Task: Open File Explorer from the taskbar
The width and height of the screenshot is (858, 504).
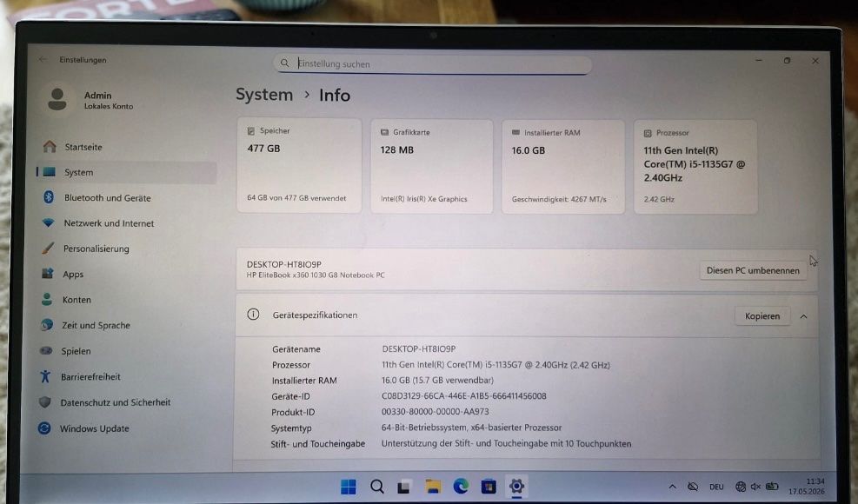Action: point(433,487)
